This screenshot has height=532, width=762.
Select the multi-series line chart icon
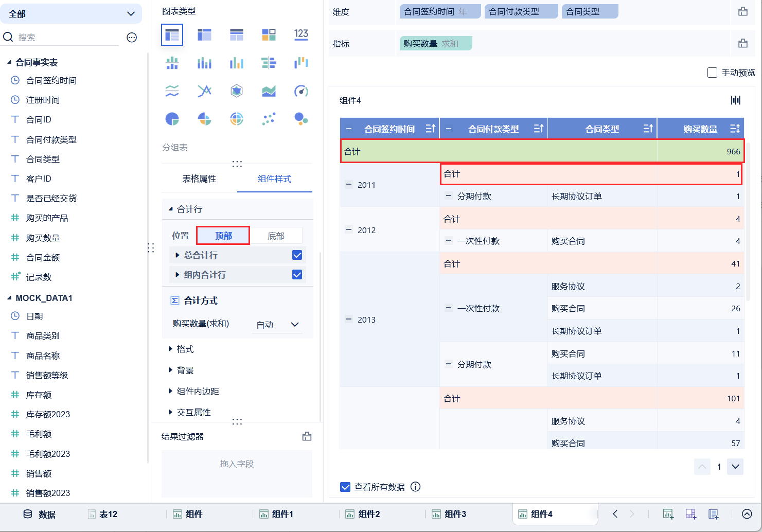[204, 91]
